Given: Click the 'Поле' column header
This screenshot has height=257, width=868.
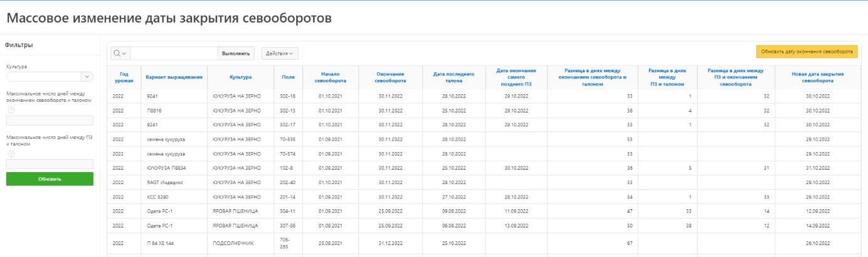Looking at the screenshot, I should pyautogui.click(x=288, y=77).
